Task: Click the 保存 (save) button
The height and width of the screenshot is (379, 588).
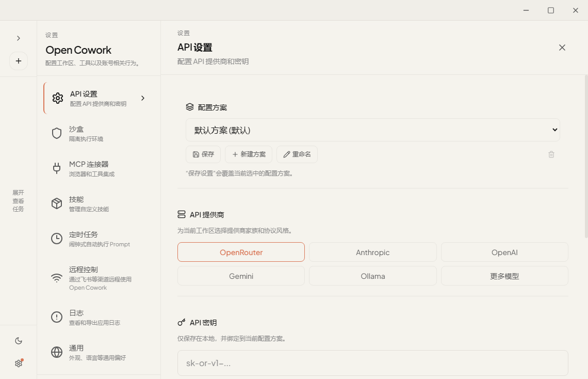Action: coord(203,154)
